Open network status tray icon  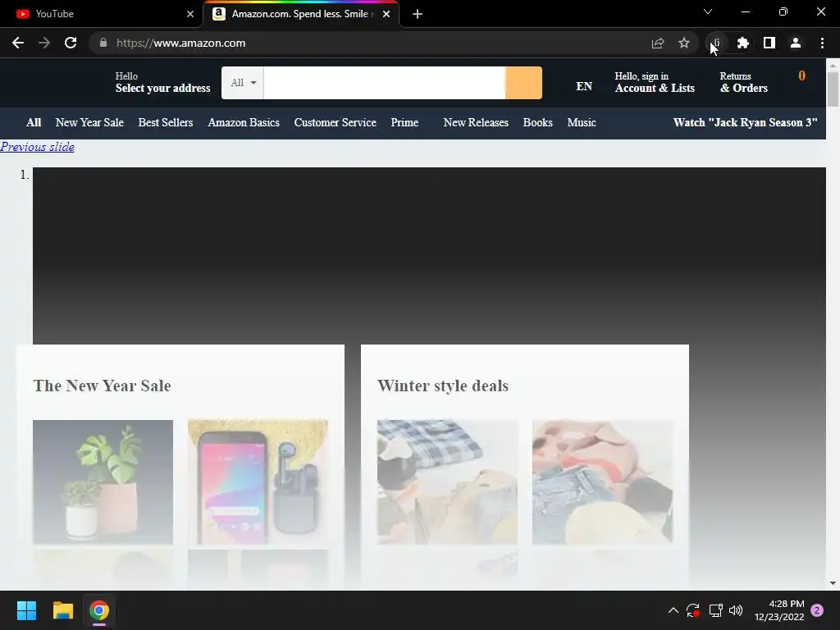[x=715, y=610]
